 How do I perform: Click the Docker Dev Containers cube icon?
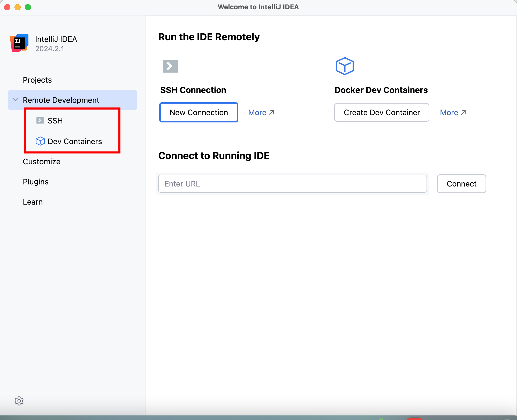tap(344, 66)
